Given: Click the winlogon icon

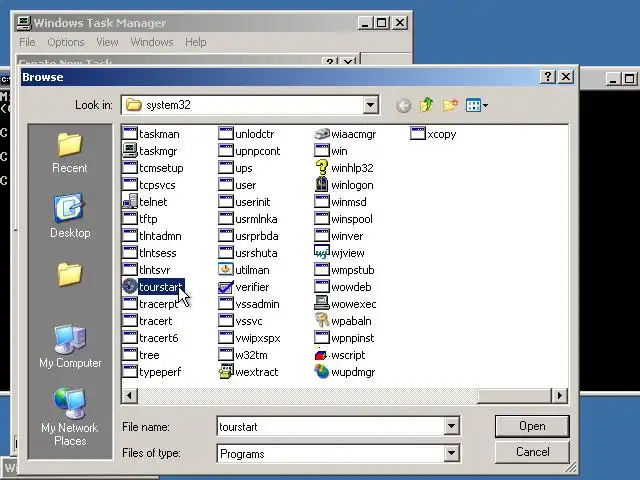Looking at the screenshot, I should tap(322, 184).
